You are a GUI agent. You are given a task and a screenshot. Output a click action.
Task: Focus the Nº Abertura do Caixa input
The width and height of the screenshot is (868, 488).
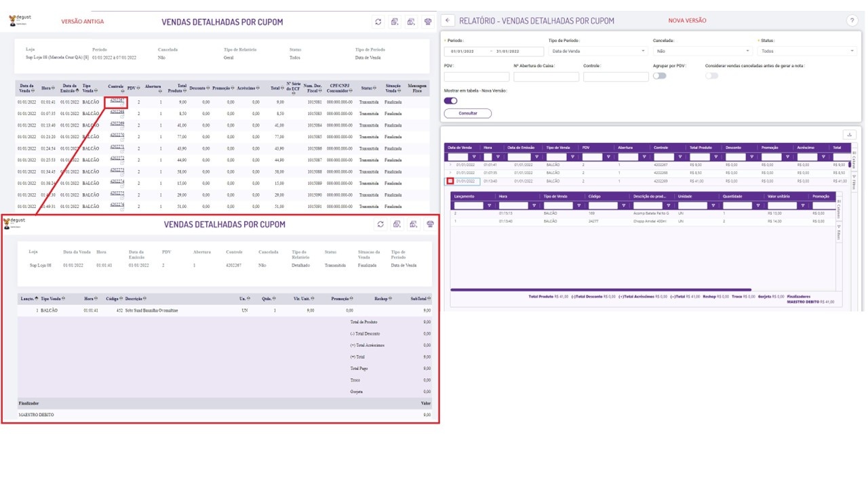coord(546,77)
